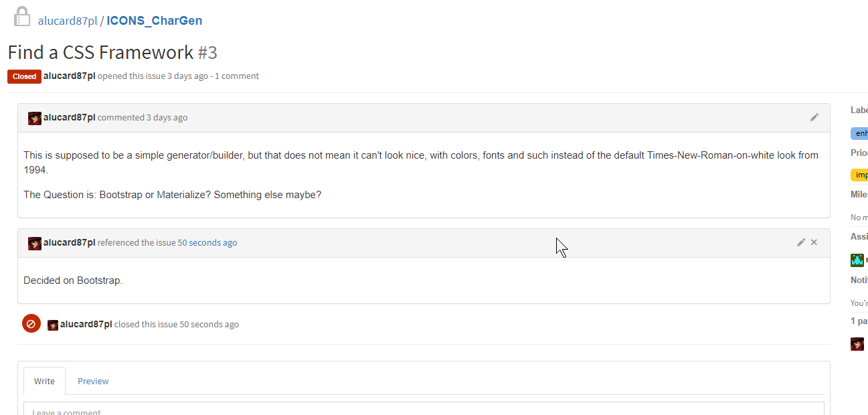Edit the first comment via pencil icon

point(814,117)
